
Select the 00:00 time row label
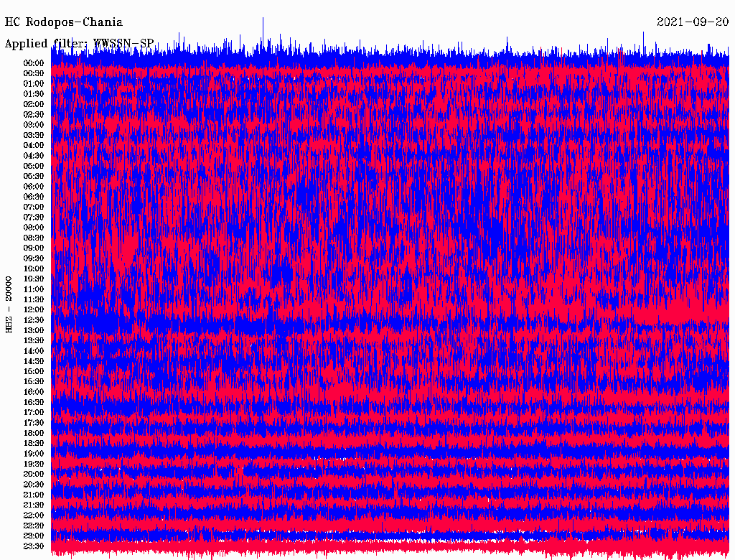pos(34,63)
